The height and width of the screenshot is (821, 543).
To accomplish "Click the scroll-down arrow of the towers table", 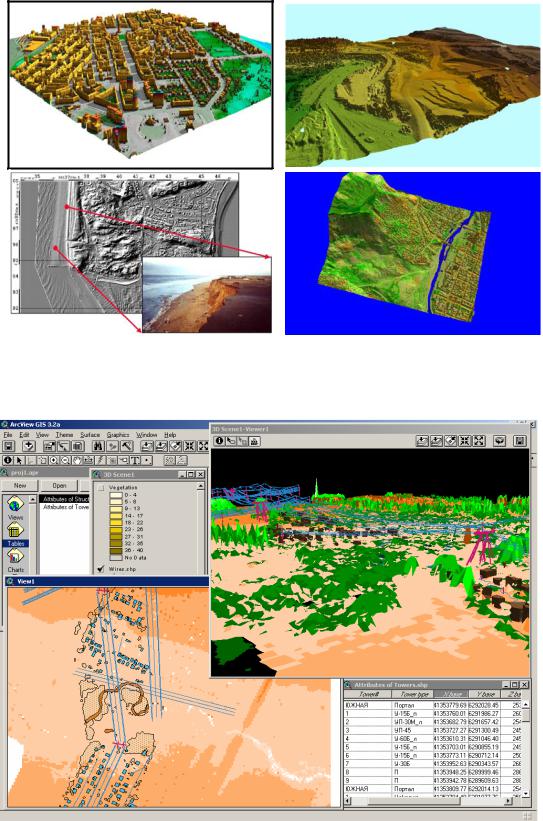I will pos(526,793).
